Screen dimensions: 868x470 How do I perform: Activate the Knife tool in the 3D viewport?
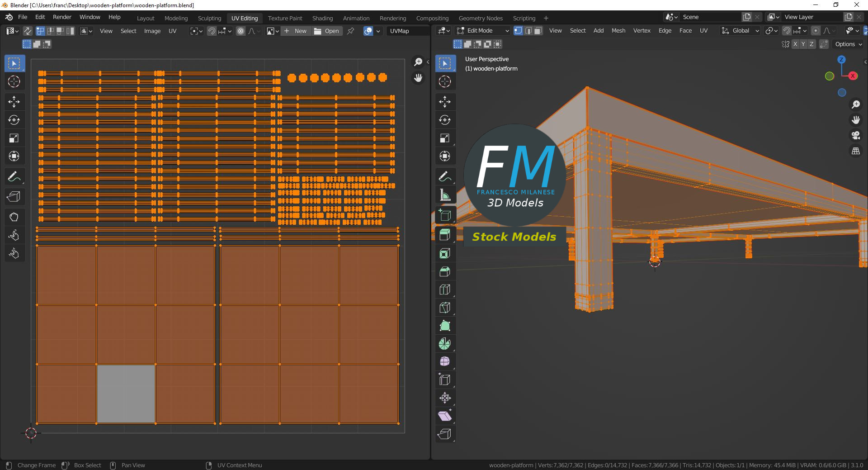tap(445, 308)
